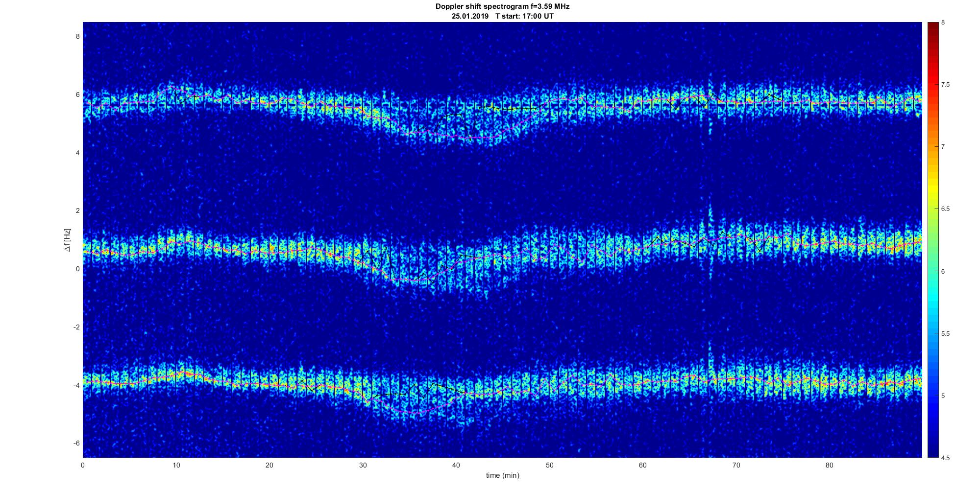Click the y-axis tick label -6
This screenshot has width=980, height=491.
point(76,443)
